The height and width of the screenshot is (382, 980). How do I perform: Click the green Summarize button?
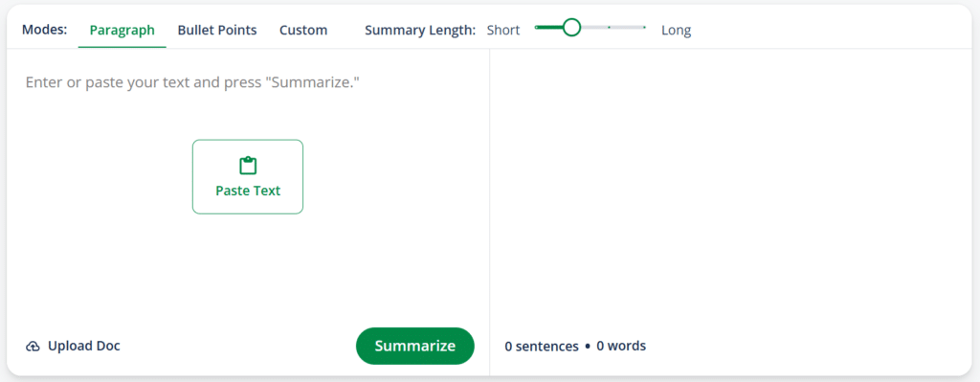click(415, 346)
